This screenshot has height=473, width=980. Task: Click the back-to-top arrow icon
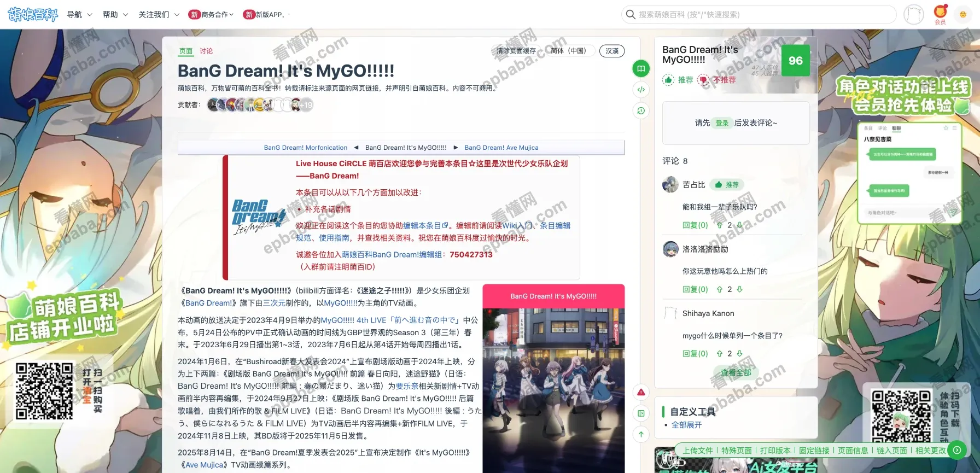[641, 434]
